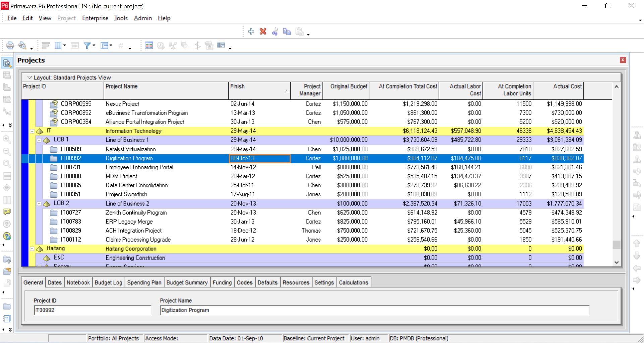Open the Enterprise menu
This screenshot has height=343, width=644.
point(95,18)
